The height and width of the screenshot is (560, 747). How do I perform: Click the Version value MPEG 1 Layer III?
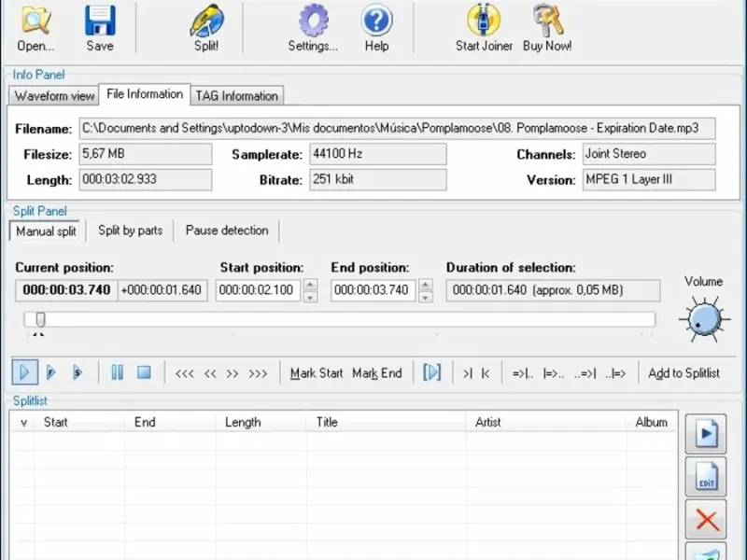tap(649, 180)
